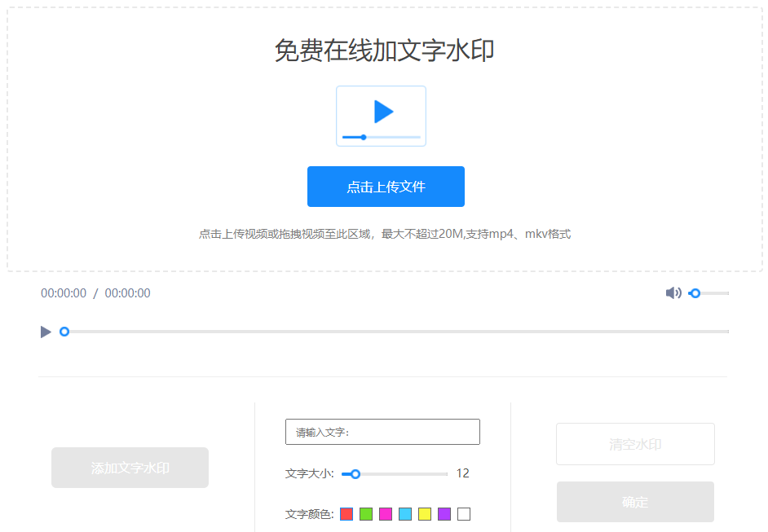Start playback with the small play button
The image size is (768, 532).
(x=46, y=332)
